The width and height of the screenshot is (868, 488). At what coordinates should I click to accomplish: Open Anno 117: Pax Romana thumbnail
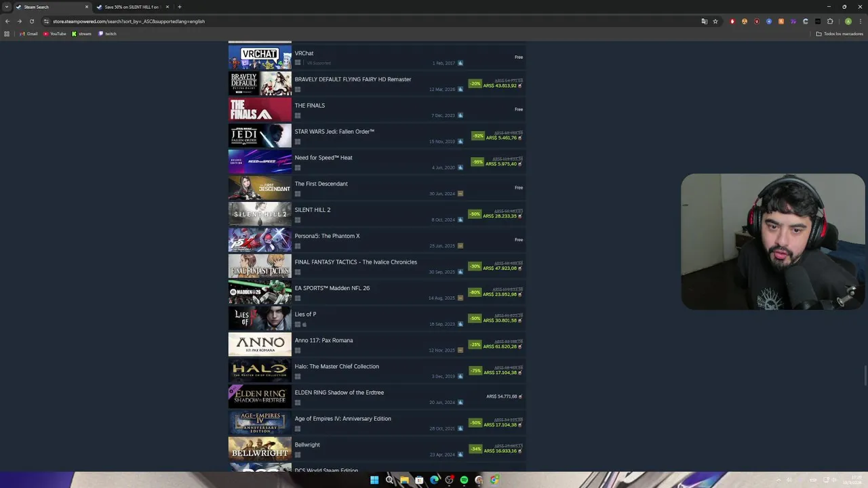260,344
